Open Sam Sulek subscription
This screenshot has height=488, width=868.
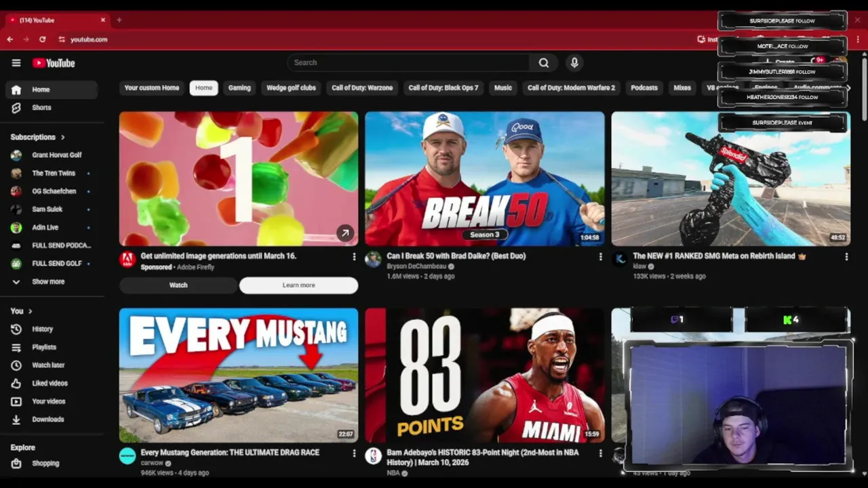[x=52, y=209]
